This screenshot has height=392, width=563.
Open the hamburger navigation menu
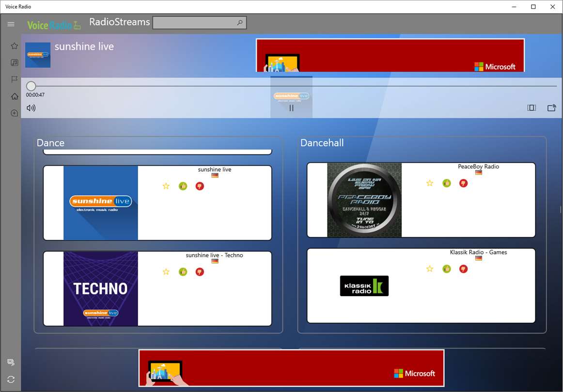pos(11,24)
